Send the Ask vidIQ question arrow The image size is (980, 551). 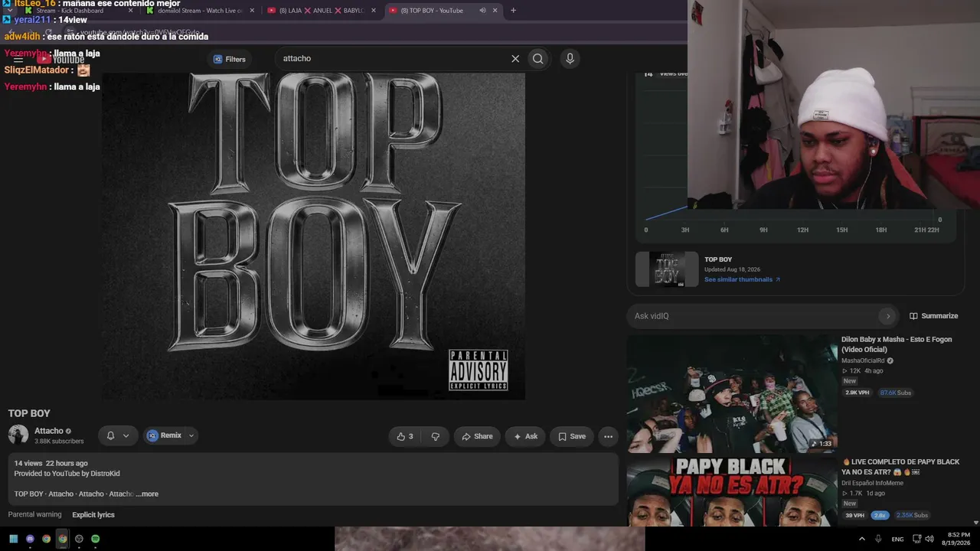point(887,316)
